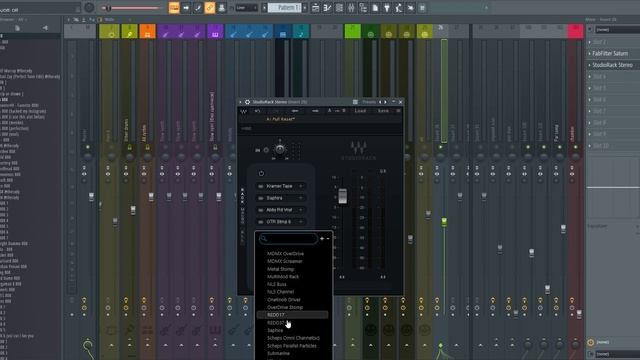Expand the StudioRack Stereo slot arrow
This screenshot has width=640, height=360.
589,65
